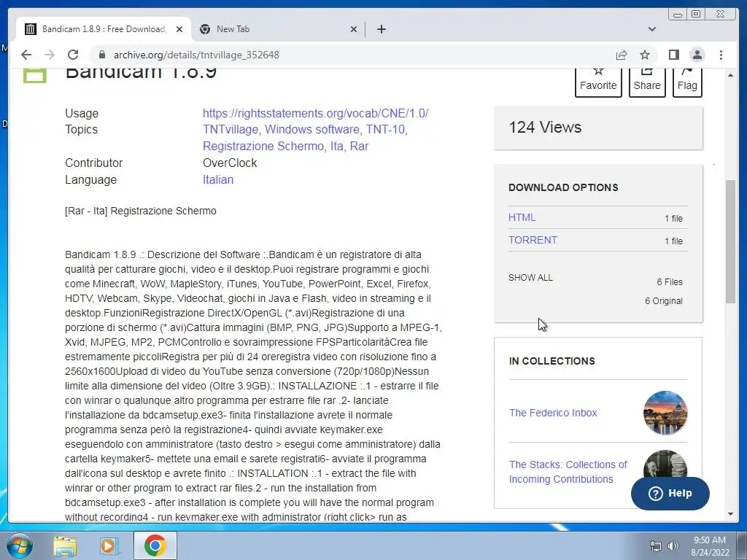Open the TNT-10 topic link
Viewport: 747px width, 560px height.
click(386, 130)
